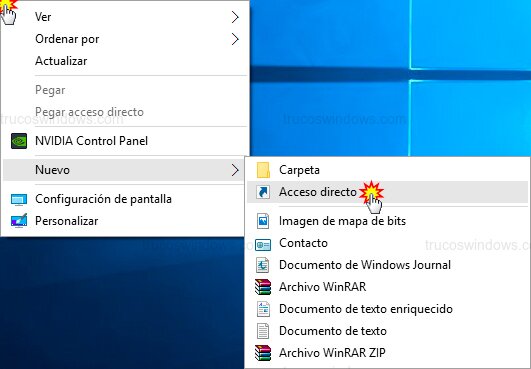Create new Imagen de mapa de bits
The height and width of the screenshot is (369, 531).
(387, 221)
